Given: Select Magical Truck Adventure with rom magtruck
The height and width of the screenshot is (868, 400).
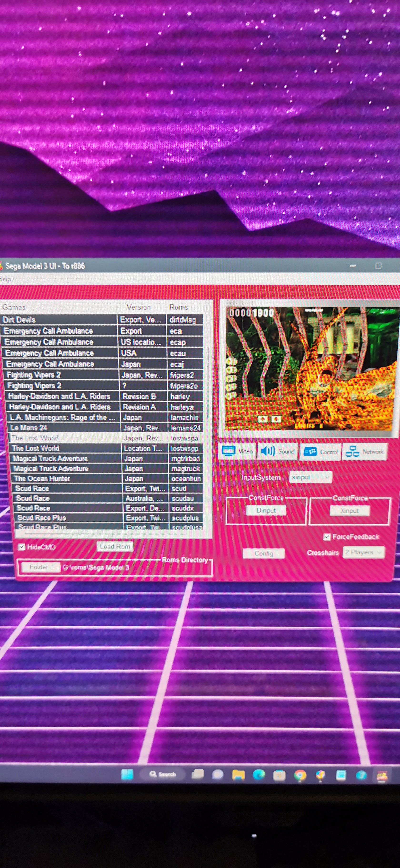Looking at the screenshot, I should pos(107,468).
